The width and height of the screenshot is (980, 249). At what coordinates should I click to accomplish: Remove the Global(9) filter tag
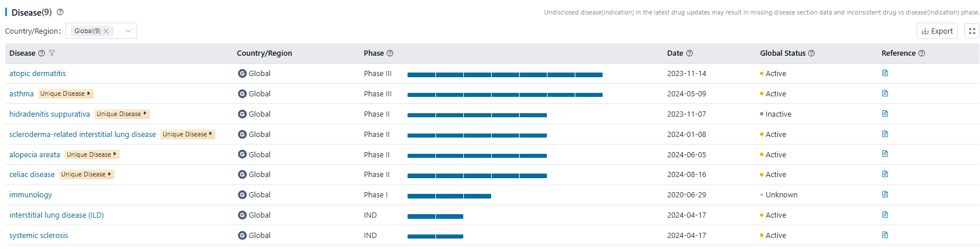click(106, 31)
